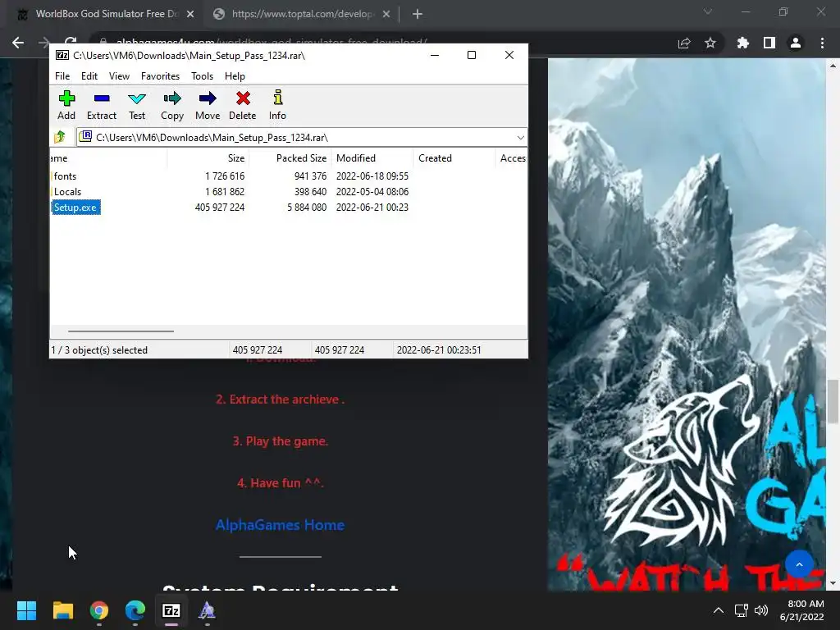Image resolution: width=840 pixels, height=630 pixels.
Task: Run Test on the archive
Action: pyautogui.click(x=137, y=105)
